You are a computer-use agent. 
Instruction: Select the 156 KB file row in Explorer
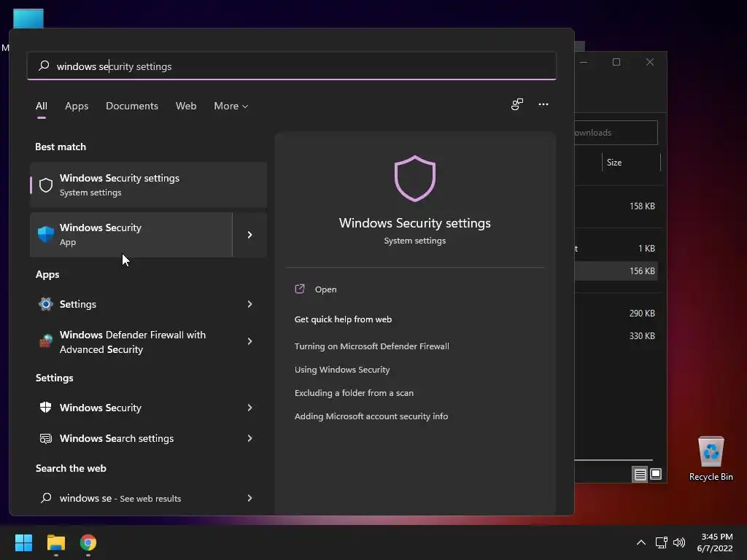click(x=616, y=271)
